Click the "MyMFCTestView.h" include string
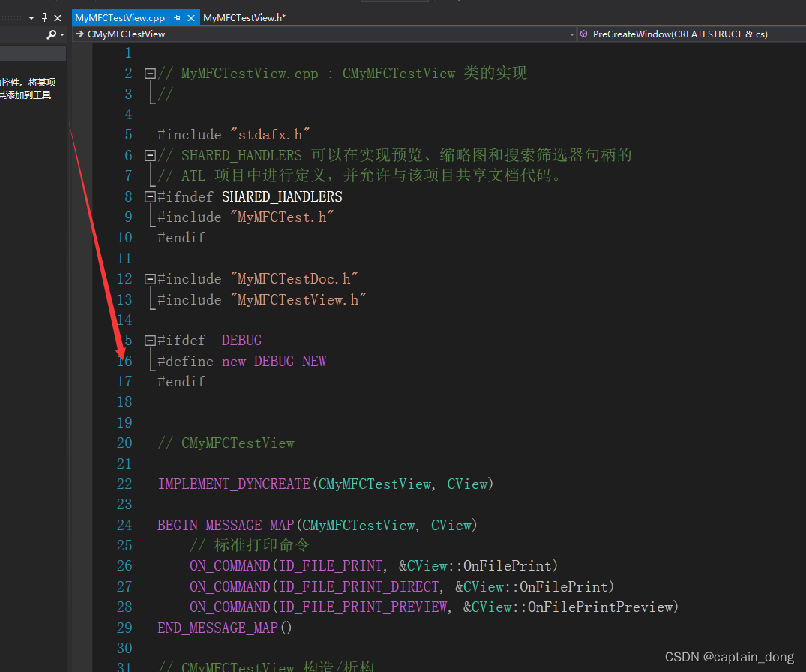Screen dimensions: 806x672 [298, 299]
